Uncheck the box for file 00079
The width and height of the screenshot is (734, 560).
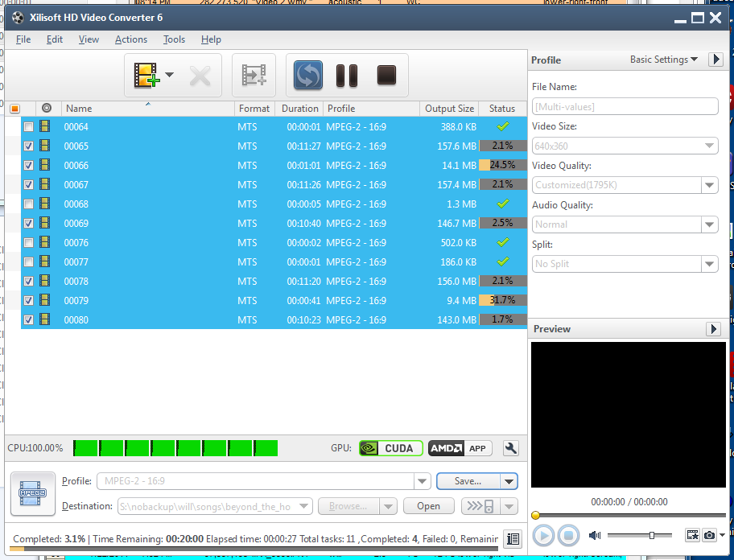pyautogui.click(x=28, y=300)
